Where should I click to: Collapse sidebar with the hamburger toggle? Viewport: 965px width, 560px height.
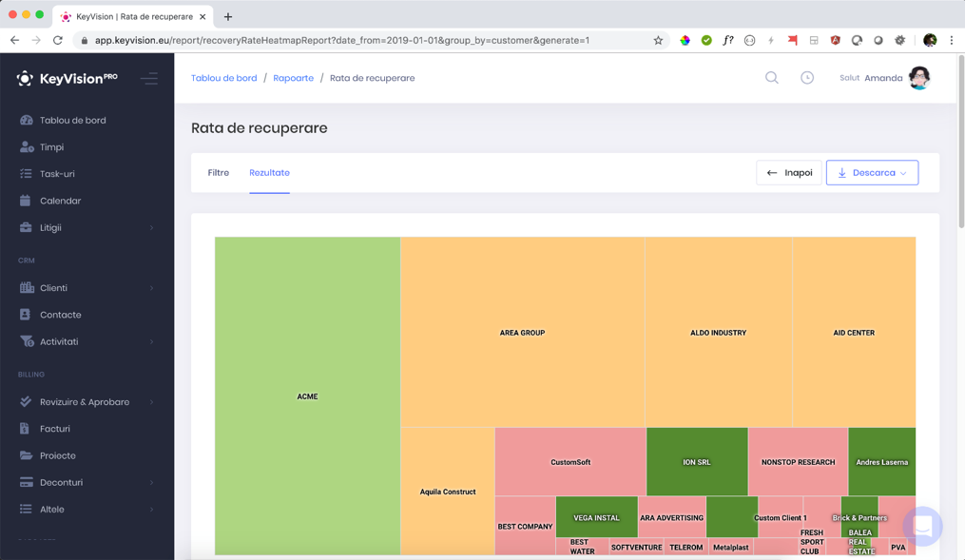click(149, 79)
